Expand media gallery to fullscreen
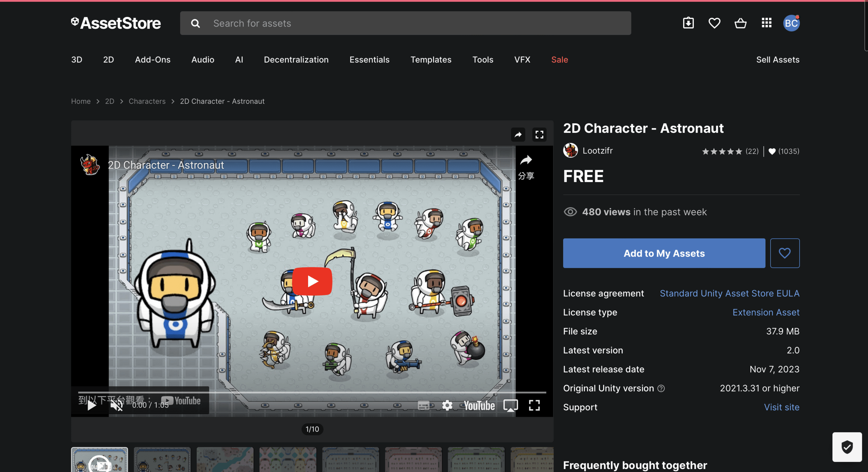Screen dimensions: 868x472 pyautogui.click(x=539, y=135)
